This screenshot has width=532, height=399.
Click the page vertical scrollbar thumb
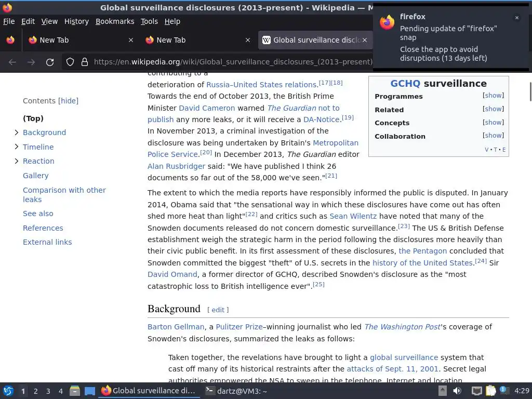[530, 91]
